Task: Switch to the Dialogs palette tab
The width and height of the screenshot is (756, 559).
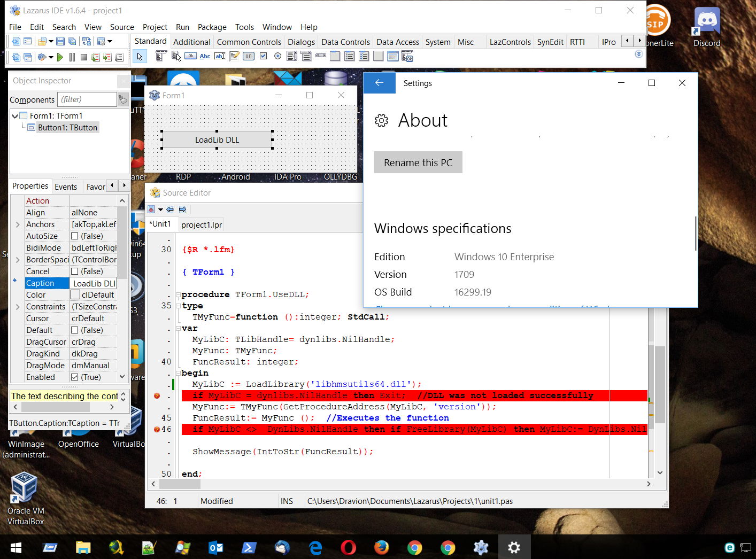Action: point(301,42)
